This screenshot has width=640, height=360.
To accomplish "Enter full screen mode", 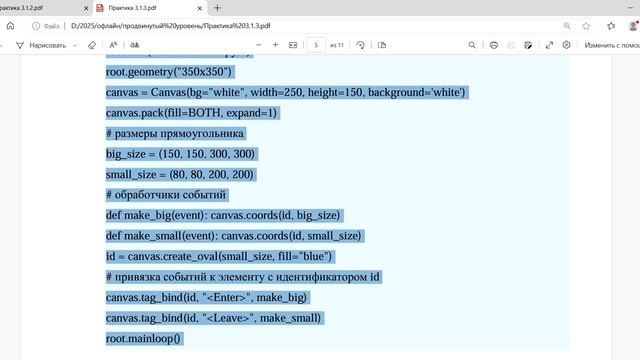I will coord(549,45).
